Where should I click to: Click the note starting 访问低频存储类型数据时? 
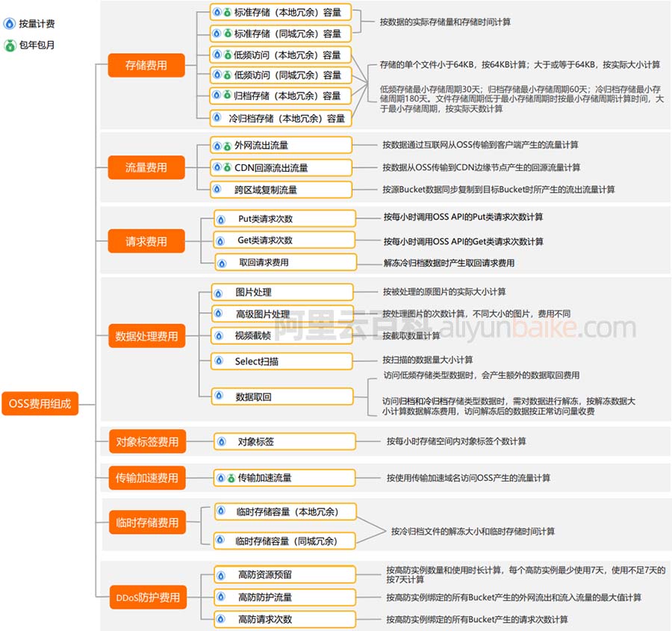coord(482,375)
